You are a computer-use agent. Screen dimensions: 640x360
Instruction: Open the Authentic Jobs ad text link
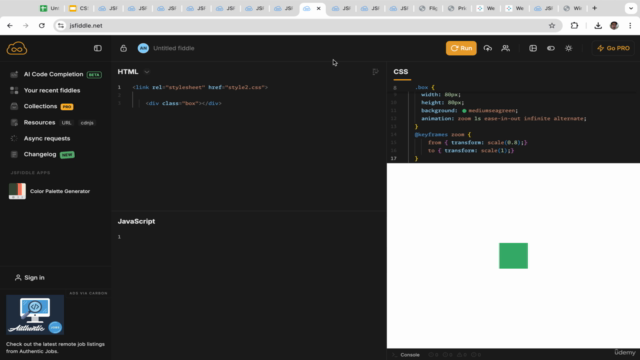pyautogui.click(x=55, y=348)
